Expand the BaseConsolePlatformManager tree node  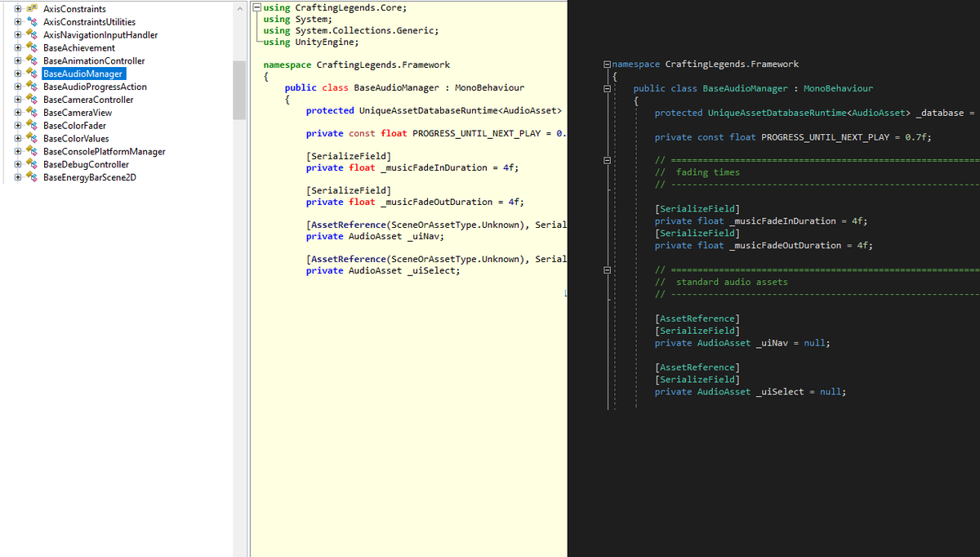coord(18,152)
